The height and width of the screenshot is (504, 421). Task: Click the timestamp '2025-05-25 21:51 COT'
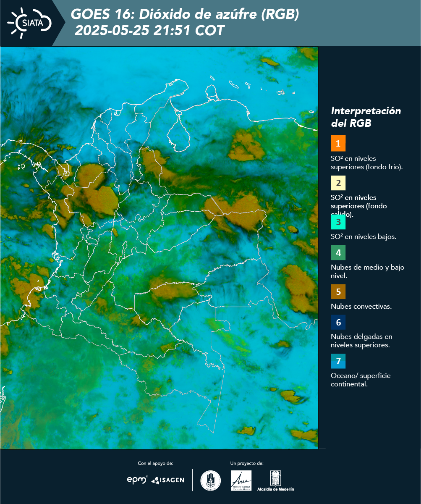click(150, 31)
